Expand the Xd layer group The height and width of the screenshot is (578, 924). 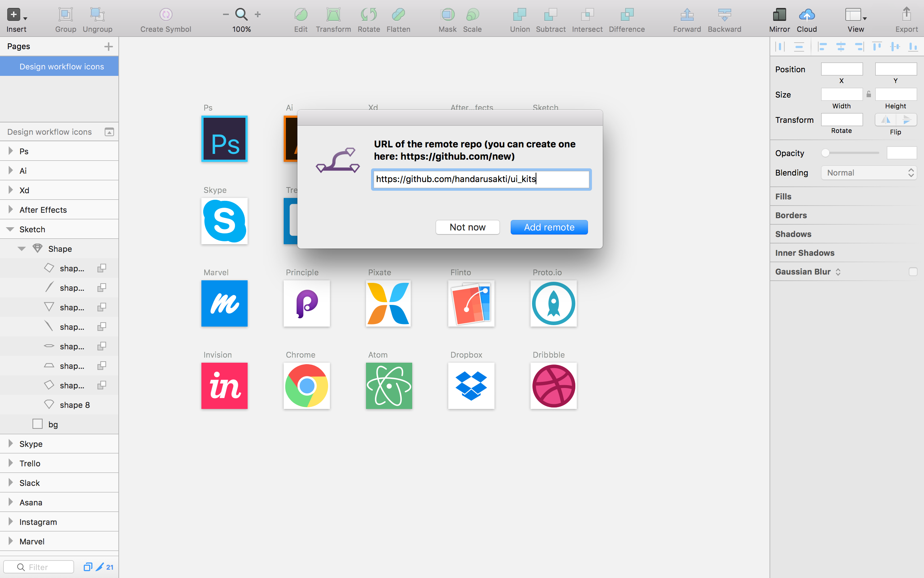pos(11,190)
